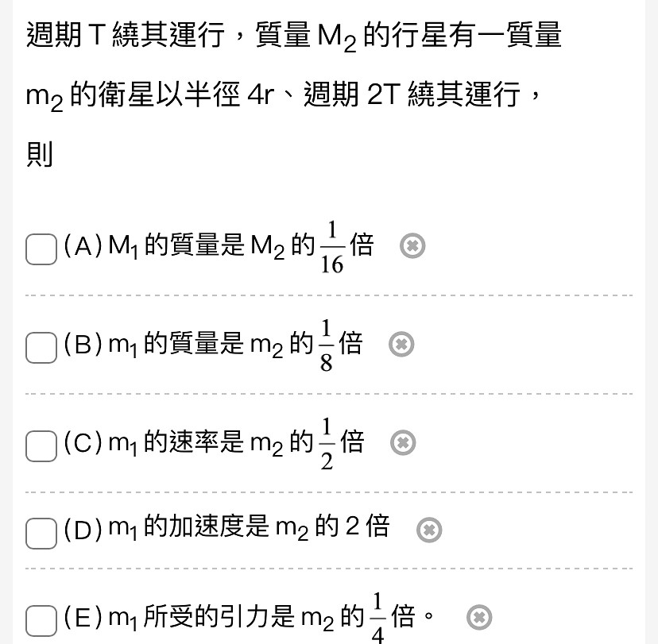Check option (E) m1 gravity 1/4 times
Screen dimensions: 658x644
tap(41, 621)
